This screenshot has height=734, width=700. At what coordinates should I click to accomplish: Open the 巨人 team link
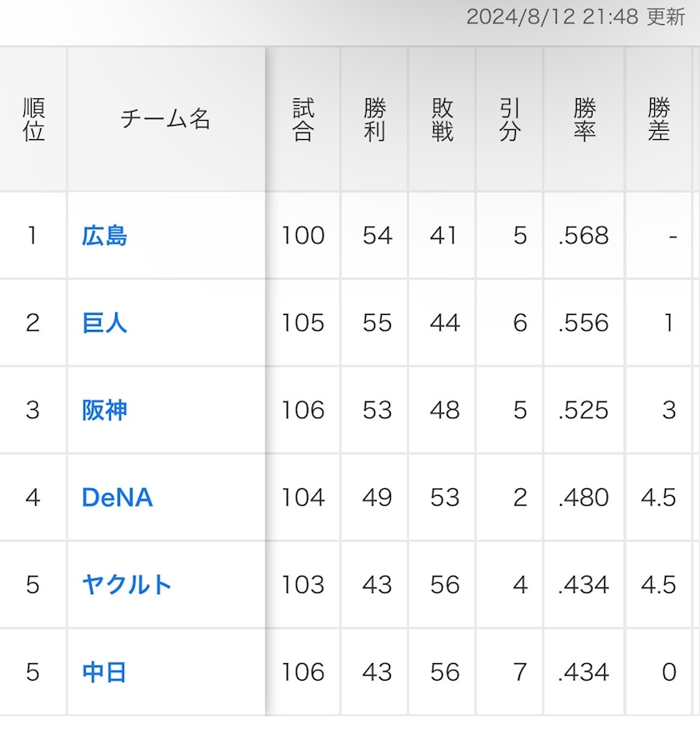104,323
